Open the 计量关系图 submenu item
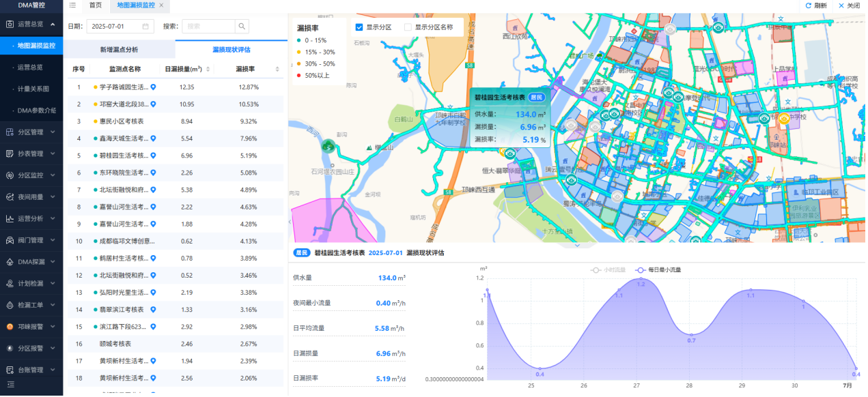Viewport: 868px width, 397px height. (x=33, y=89)
